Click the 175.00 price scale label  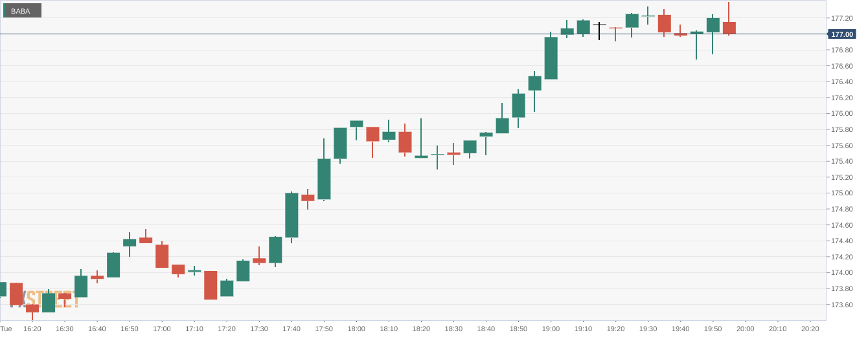[841, 193]
